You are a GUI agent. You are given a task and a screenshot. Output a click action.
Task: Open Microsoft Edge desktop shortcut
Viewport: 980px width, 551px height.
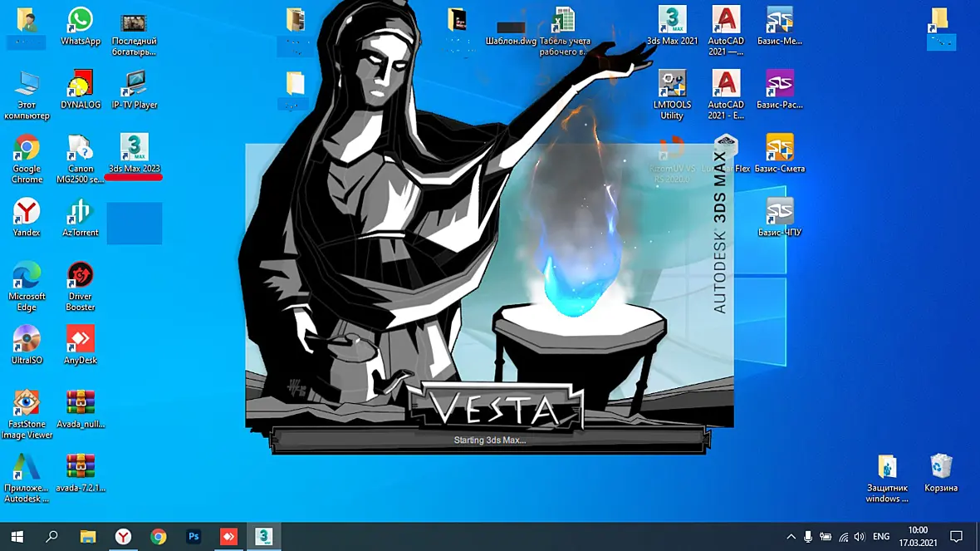tap(27, 287)
